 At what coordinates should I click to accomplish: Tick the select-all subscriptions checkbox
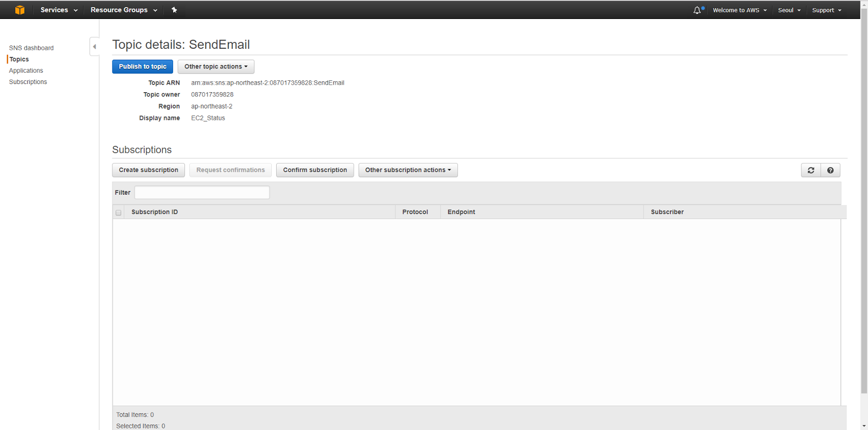pos(118,213)
